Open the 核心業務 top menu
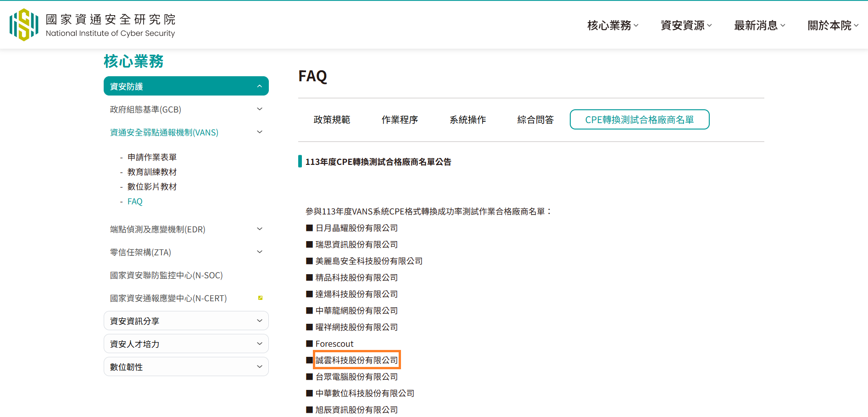This screenshot has height=417, width=868. 613,25
